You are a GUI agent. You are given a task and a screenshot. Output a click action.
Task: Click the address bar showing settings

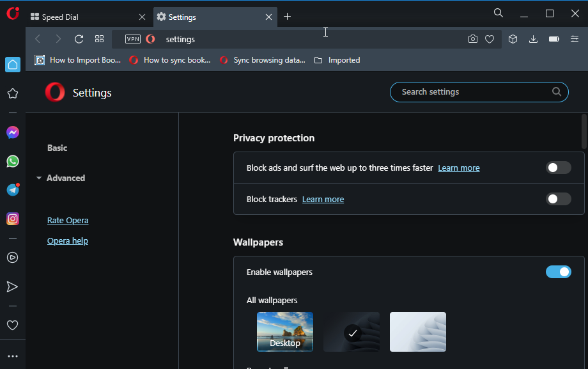307,39
